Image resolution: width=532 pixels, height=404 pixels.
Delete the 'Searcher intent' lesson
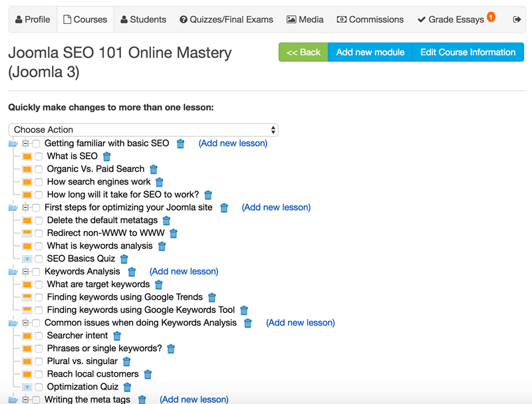click(x=117, y=336)
